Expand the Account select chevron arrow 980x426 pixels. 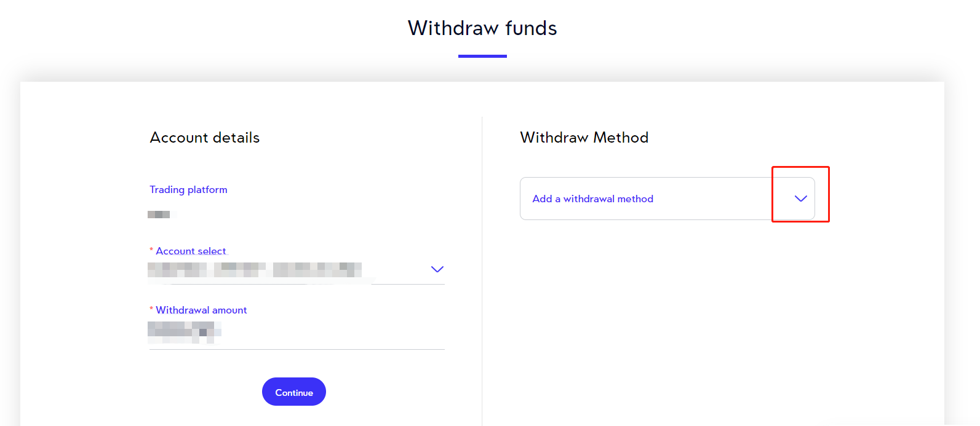(x=437, y=269)
